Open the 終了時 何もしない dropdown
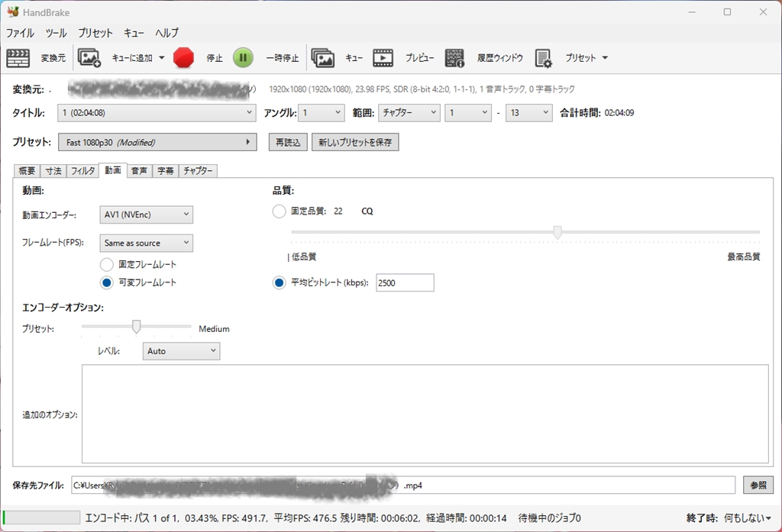Viewport: 782px width, 532px height. pos(747,518)
